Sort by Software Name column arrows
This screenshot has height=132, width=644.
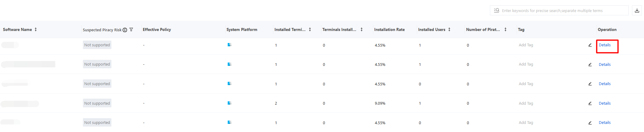point(36,29)
